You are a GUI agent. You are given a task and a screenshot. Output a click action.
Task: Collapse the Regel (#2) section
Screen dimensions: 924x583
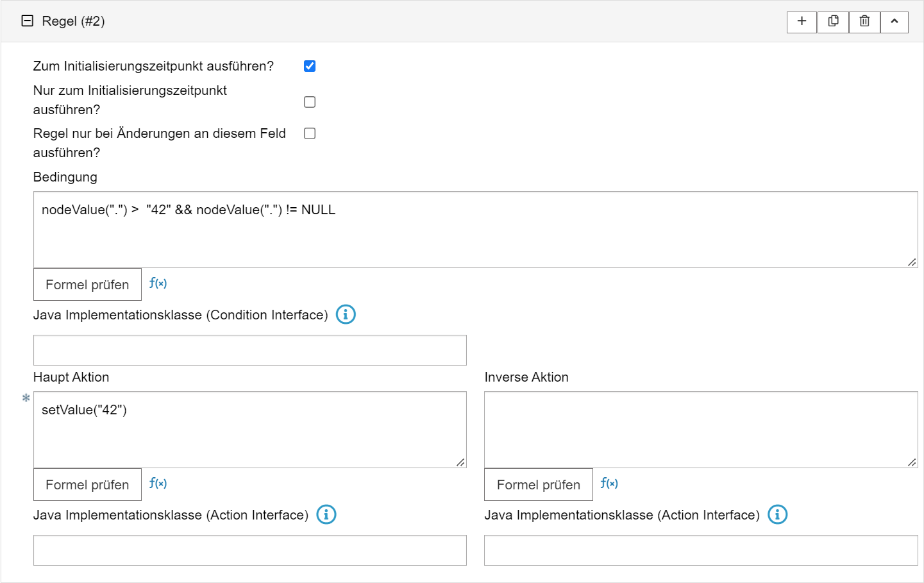28,21
